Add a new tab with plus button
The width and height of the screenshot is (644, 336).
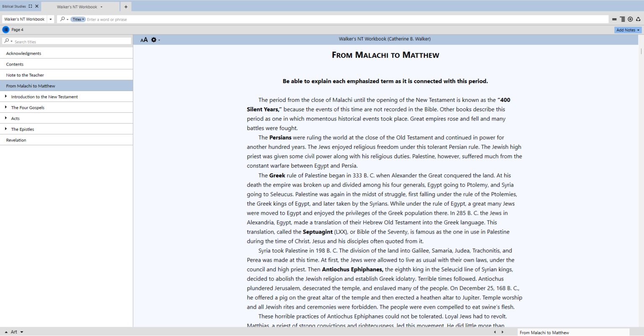[126, 7]
